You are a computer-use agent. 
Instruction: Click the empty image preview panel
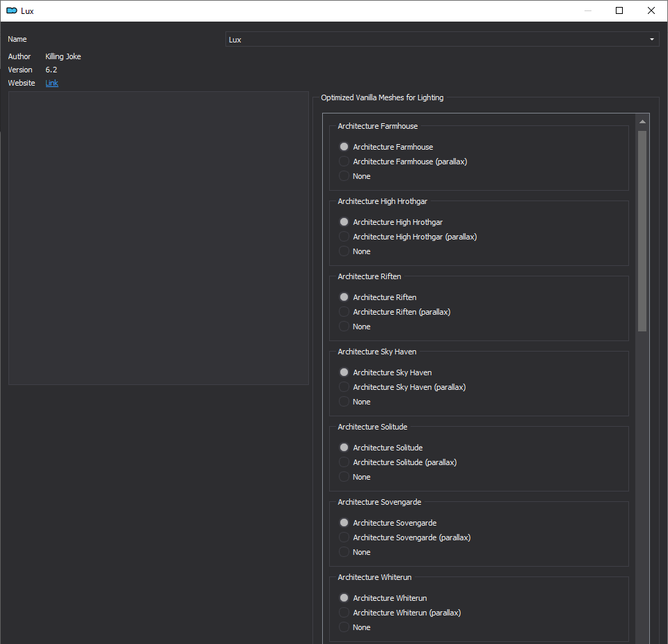(x=159, y=238)
